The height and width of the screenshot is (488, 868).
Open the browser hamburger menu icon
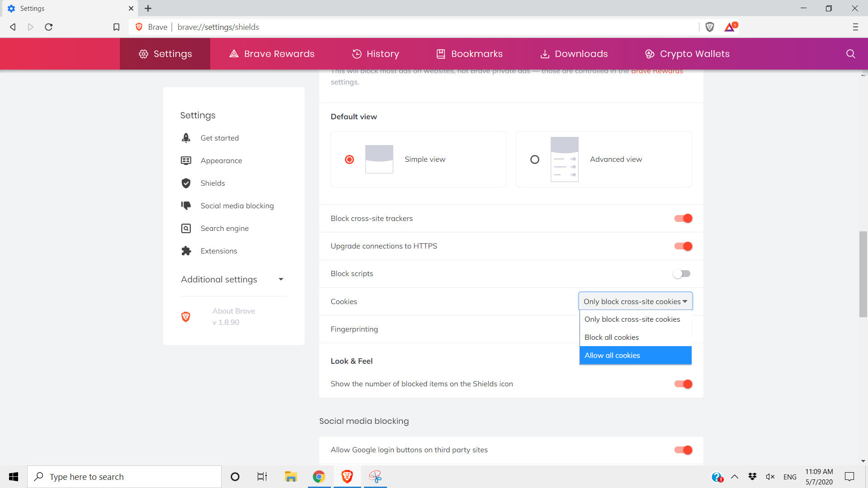[855, 27]
